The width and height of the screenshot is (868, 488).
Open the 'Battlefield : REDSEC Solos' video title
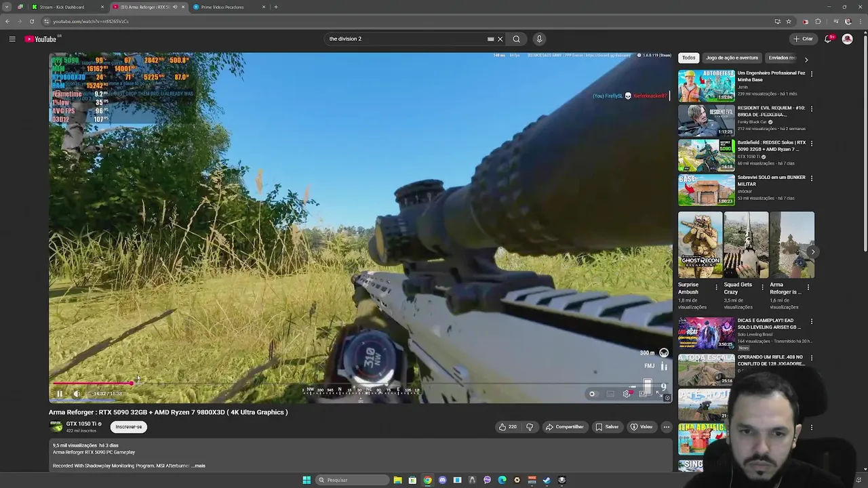772,146
